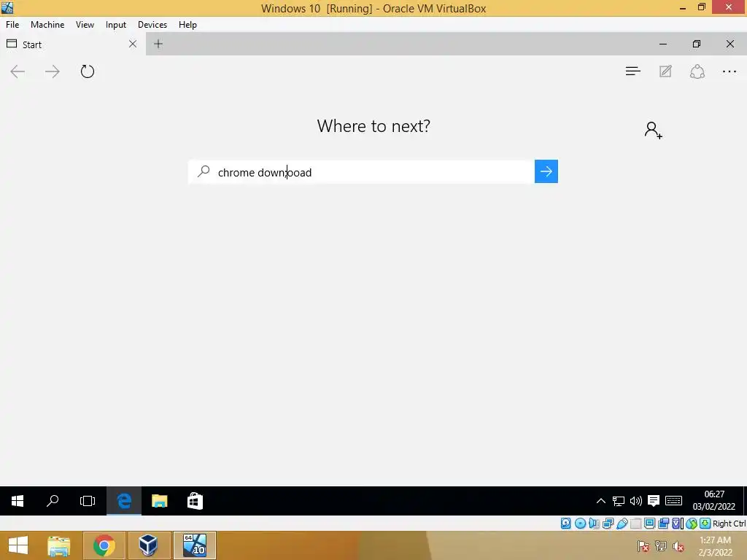The width and height of the screenshot is (747, 560).
Task: Click VirtualBox recording indicator icon
Action: pyautogui.click(x=663, y=524)
